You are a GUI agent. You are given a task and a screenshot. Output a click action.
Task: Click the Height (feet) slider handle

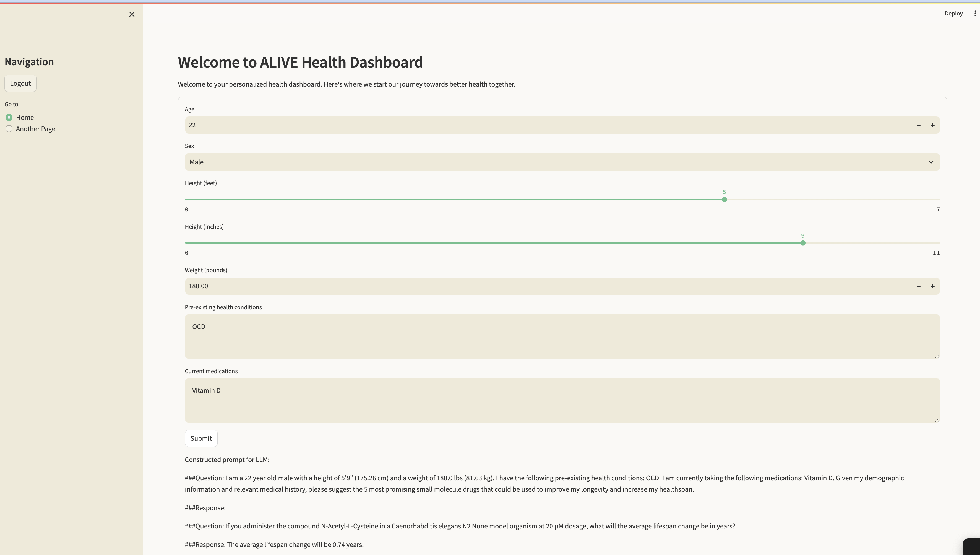[724, 199]
